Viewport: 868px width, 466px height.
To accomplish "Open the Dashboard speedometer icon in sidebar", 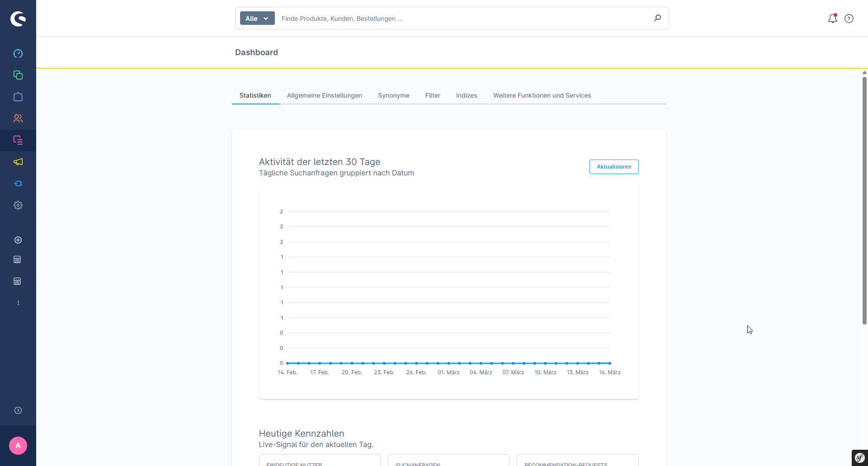I will pyautogui.click(x=18, y=53).
